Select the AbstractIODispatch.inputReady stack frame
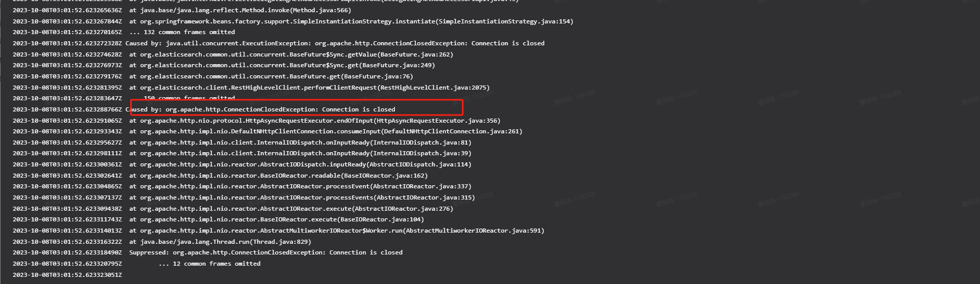 [x=242, y=164]
